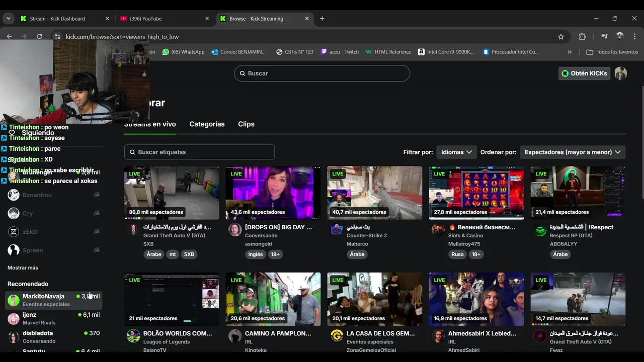Switch to the Stream - Kick Dashboard tab
Image resolution: width=644 pixels, height=362 pixels.
click(x=64, y=19)
